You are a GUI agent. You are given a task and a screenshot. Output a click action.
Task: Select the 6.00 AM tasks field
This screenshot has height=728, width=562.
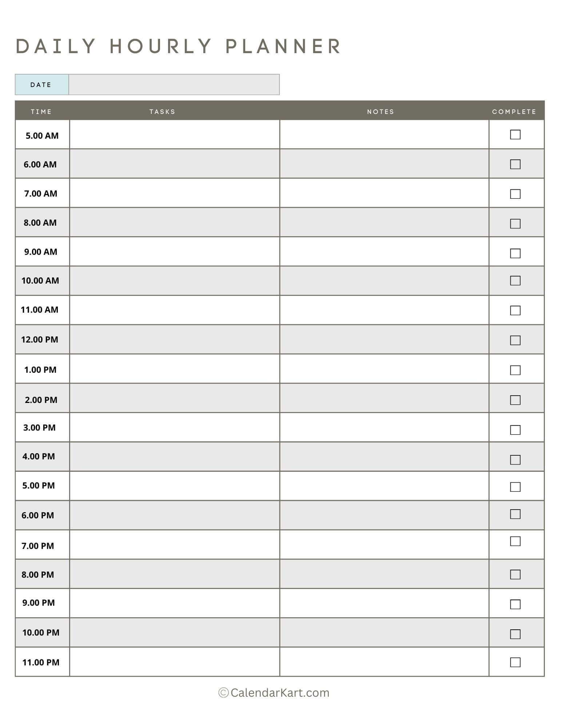(175, 163)
